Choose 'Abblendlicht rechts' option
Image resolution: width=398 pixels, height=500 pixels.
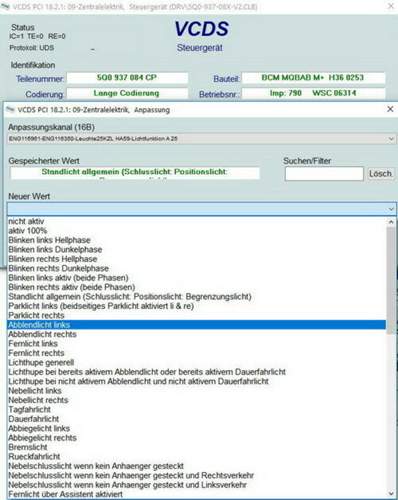pyautogui.click(x=197, y=334)
